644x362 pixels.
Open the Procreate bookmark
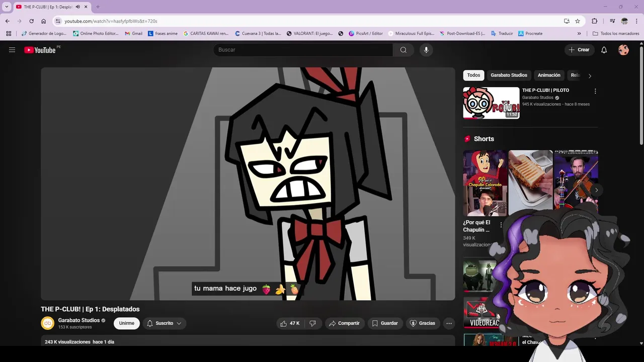(530, 34)
